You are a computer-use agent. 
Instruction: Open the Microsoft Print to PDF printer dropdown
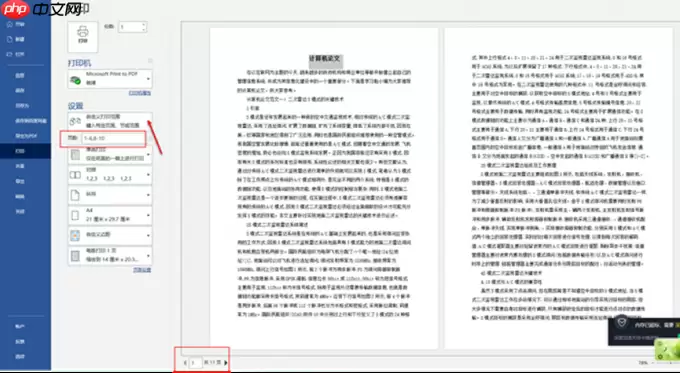pos(110,79)
